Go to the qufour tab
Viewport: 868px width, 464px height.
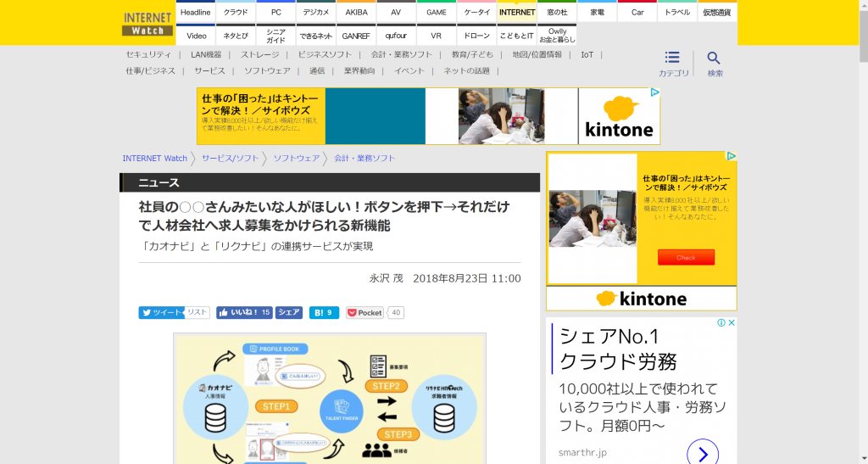(x=396, y=36)
